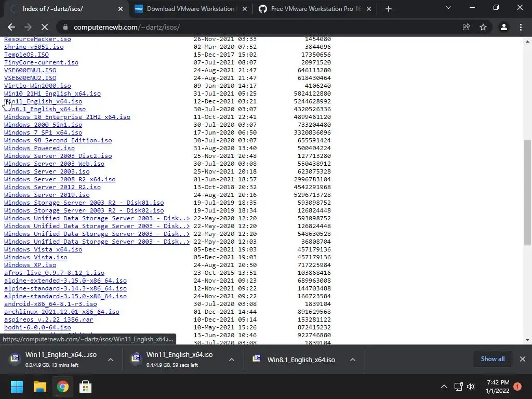This screenshot has width=532, height=399.
Task: Open the Windows Start menu
Action: point(17,387)
